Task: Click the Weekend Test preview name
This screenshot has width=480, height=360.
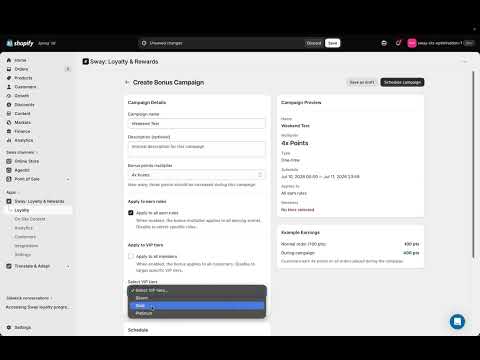Action: 295,126
